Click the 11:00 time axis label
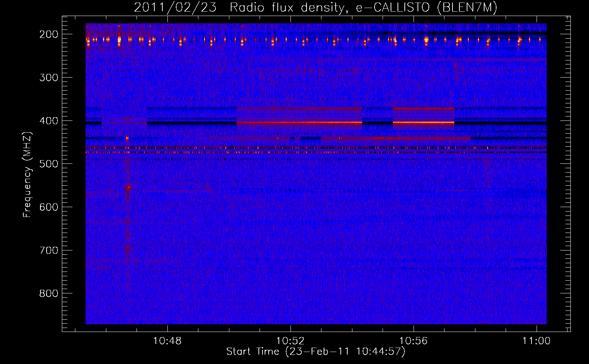This screenshot has width=589, height=364. pos(536,341)
